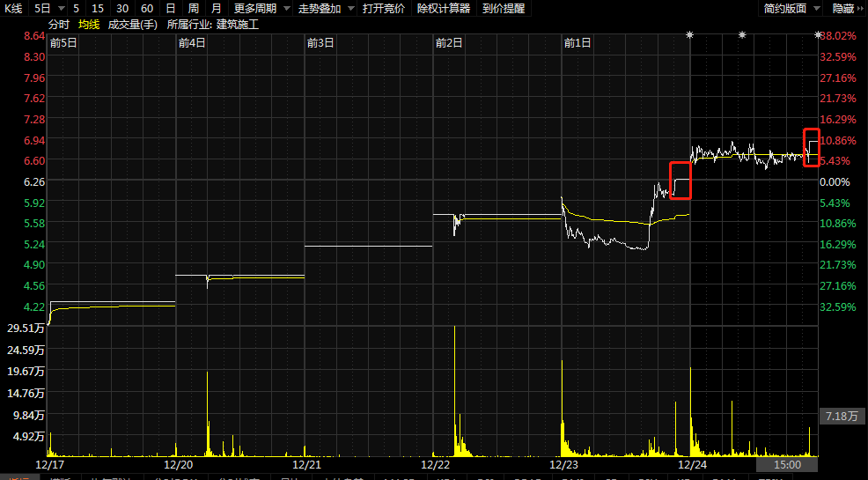Screen dimensions: 868x480
Task: Open the 除权计算器 calculator
Action: pos(444,8)
